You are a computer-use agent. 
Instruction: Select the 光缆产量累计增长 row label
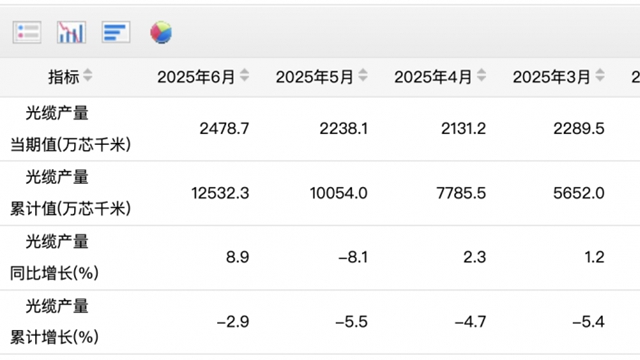pyautogui.click(x=54, y=322)
